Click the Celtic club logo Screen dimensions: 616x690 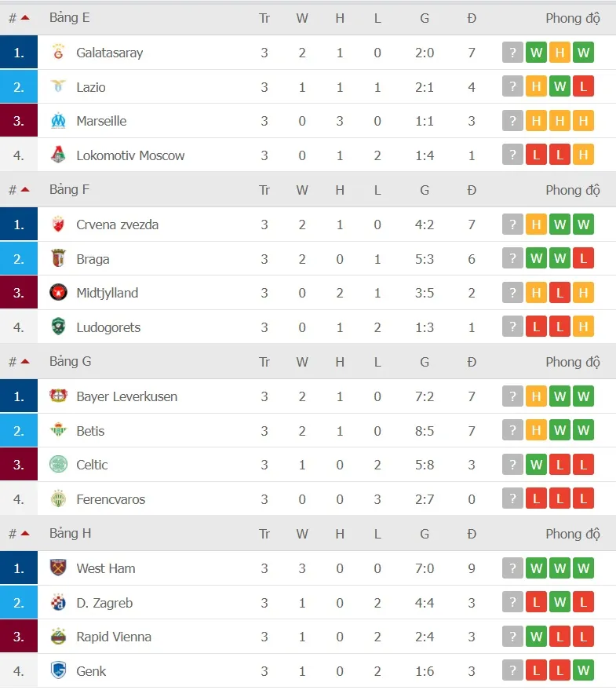58,465
